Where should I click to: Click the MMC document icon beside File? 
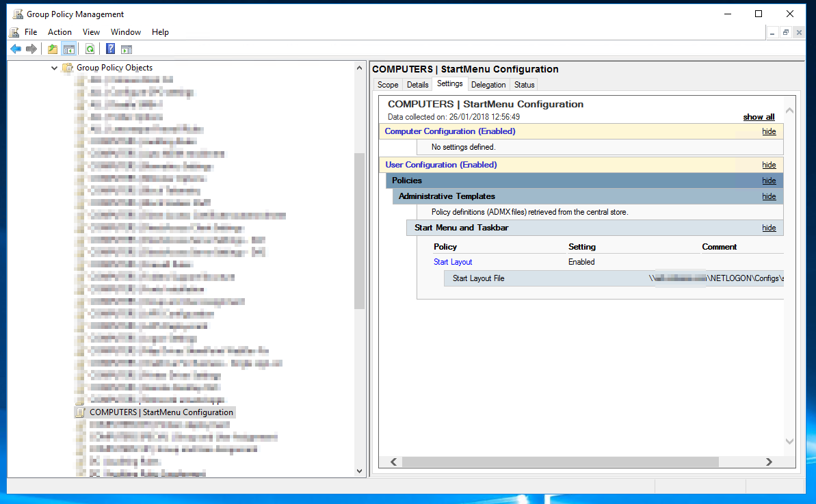pos(14,32)
